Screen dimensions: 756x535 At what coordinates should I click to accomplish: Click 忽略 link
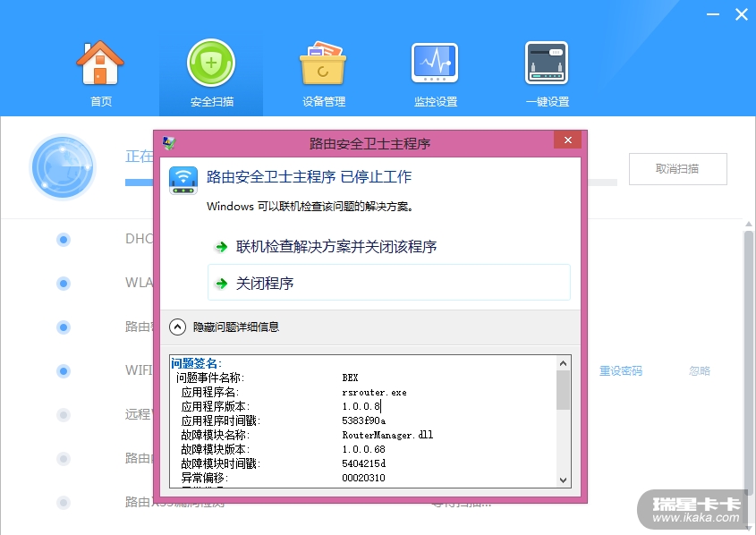tap(700, 370)
